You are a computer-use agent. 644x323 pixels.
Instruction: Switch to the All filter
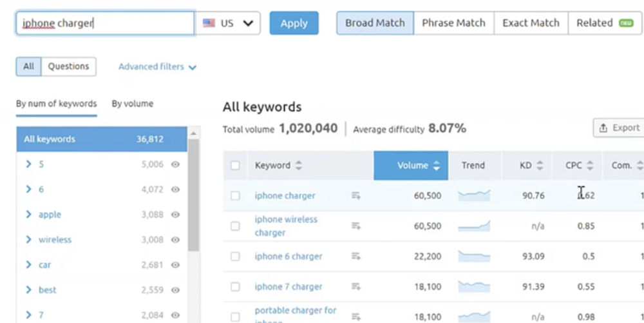pyautogui.click(x=28, y=66)
